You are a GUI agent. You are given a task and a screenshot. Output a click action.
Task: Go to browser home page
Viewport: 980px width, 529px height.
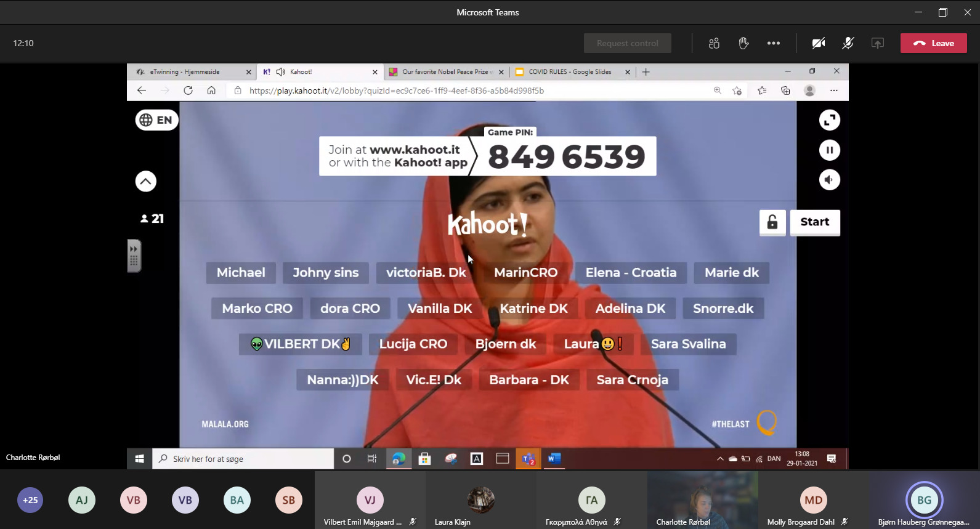tap(211, 91)
